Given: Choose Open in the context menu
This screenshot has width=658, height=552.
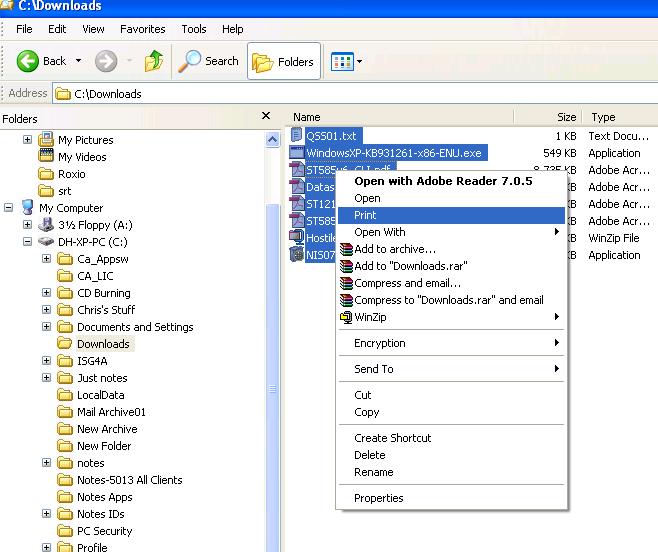Looking at the screenshot, I should click(452, 198).
